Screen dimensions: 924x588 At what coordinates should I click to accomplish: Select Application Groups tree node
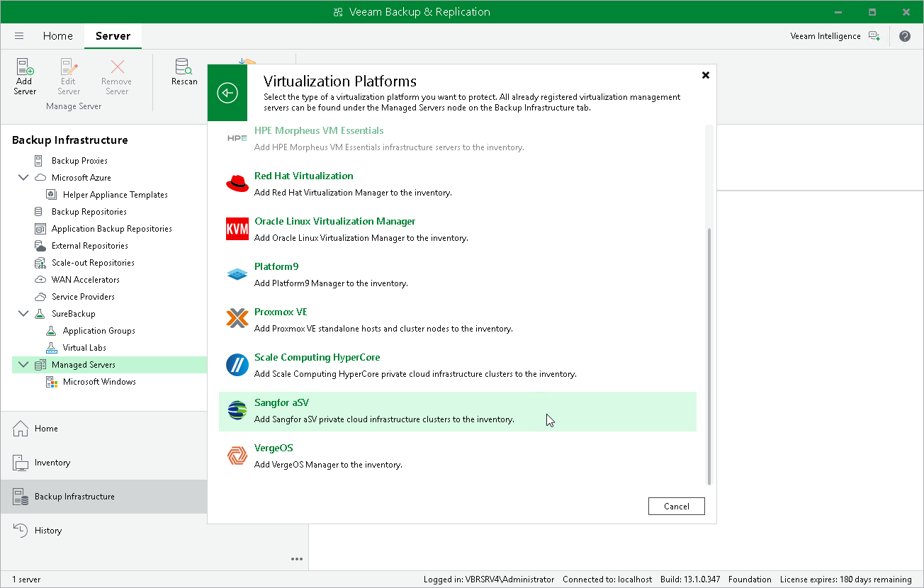tap(98, 331)
